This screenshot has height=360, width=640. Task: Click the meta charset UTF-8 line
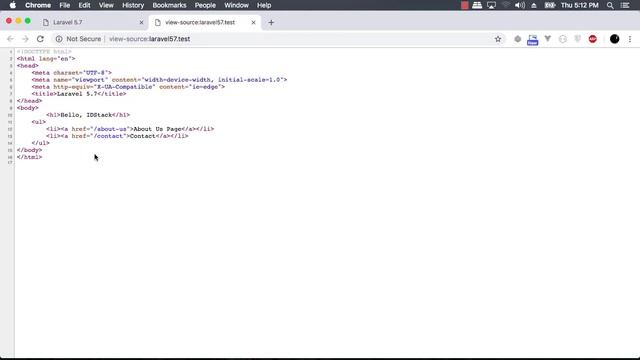coord(72,73)
